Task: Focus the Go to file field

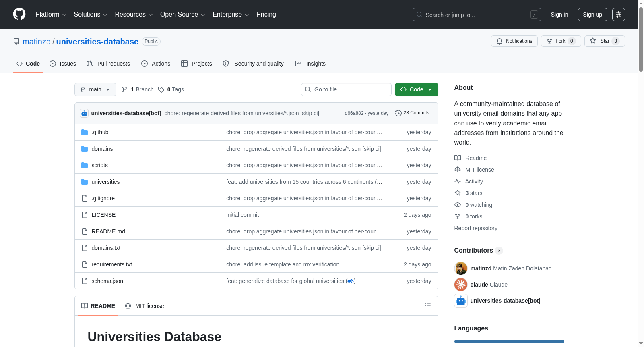Action: (346, 89)
